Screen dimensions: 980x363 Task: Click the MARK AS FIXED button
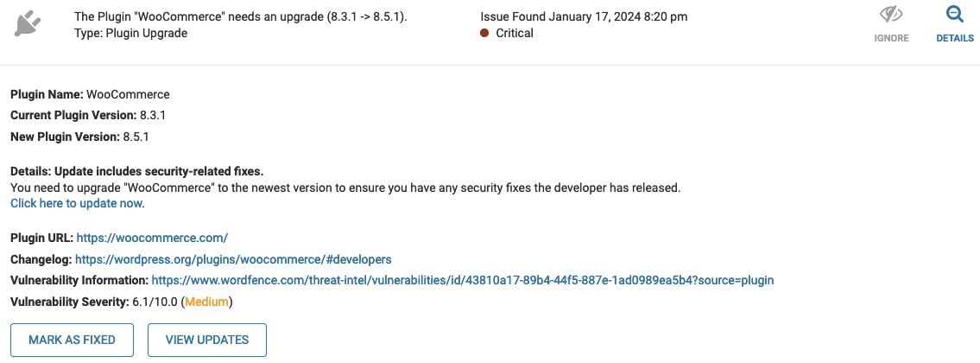point(72,340)
